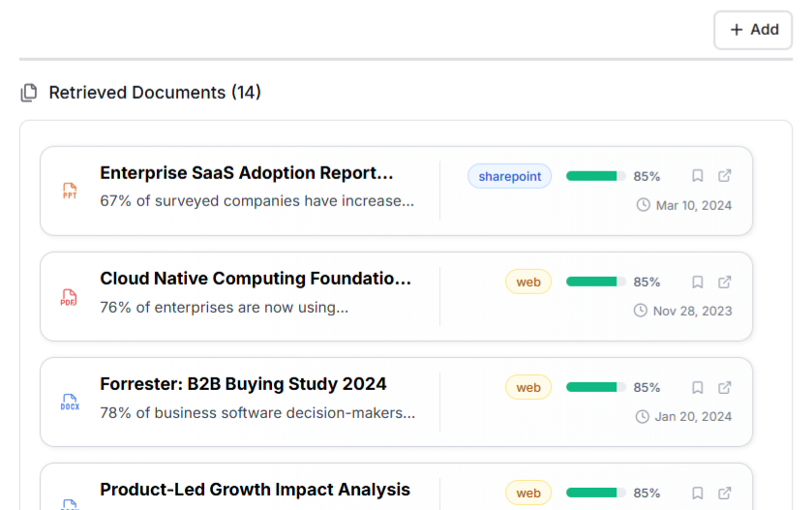Bookmark the Cloud Native Computing Foundation document
Image resolution: width=812 pixels, height=510 pixels.
tap(697, 282)
